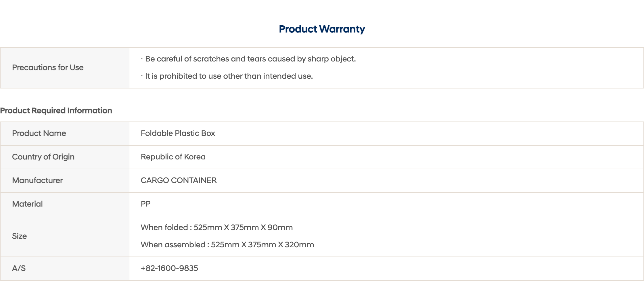
Task: Click the PP material value
Action: tap(145, 204)
